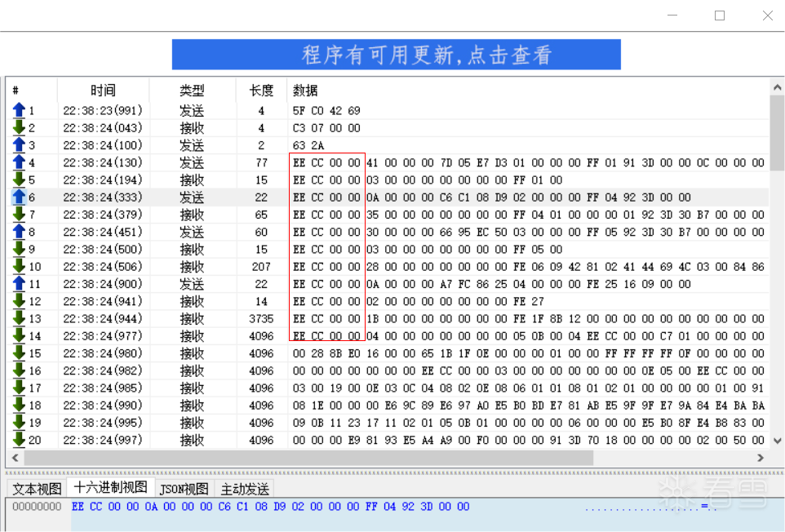
Task: Select length cell 14 in row 12
Action: [261, 301]
